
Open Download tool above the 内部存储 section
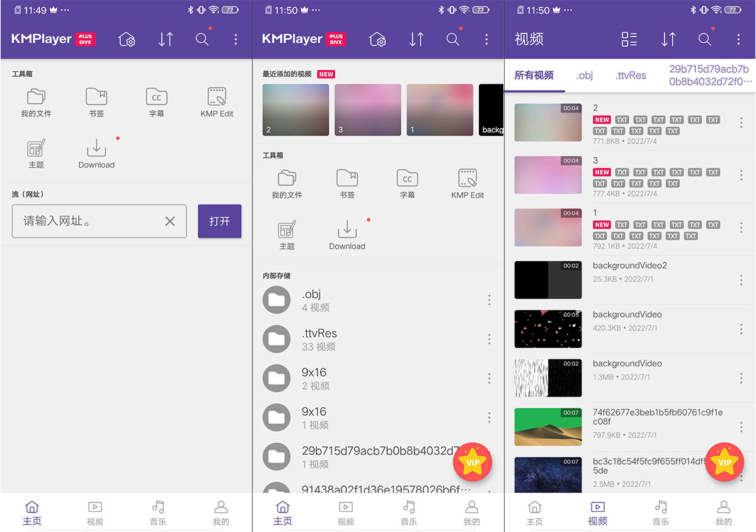pos(347,235)
